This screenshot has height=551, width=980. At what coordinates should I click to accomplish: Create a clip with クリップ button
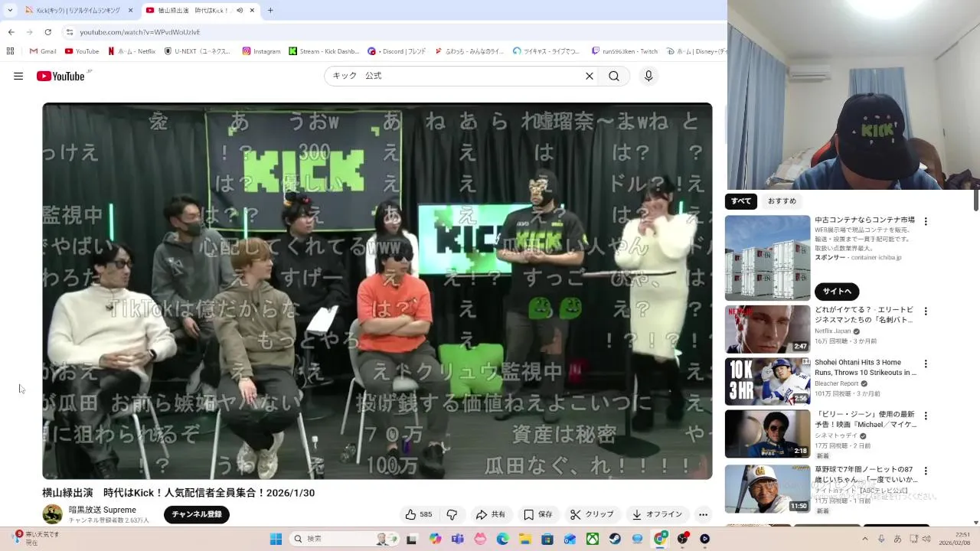point(592,515)
